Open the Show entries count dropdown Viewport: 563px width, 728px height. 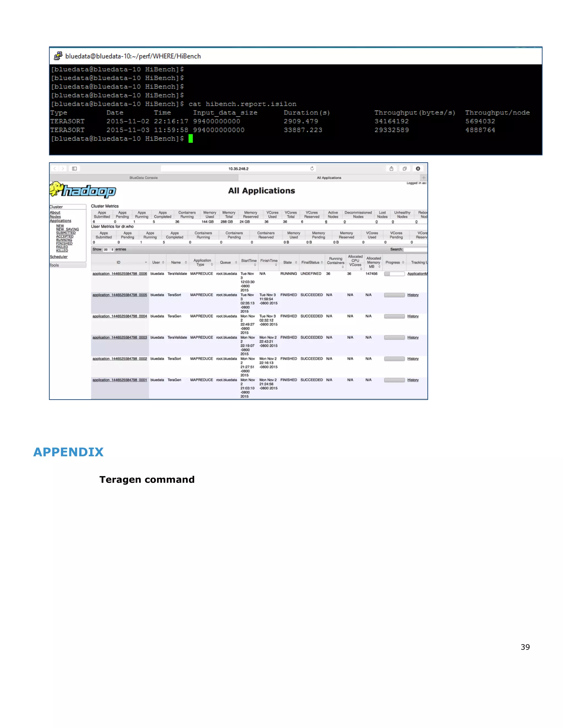point(108,249)
